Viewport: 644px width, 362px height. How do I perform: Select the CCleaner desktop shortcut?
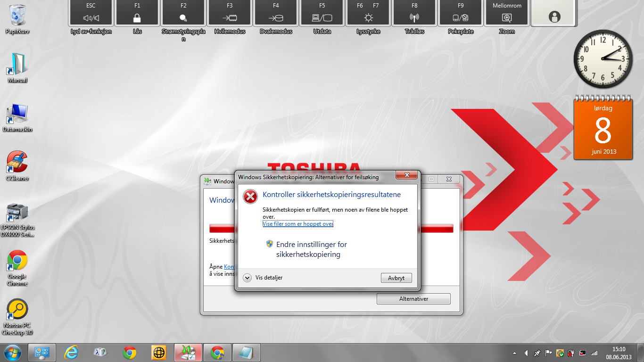coord(17,166)
